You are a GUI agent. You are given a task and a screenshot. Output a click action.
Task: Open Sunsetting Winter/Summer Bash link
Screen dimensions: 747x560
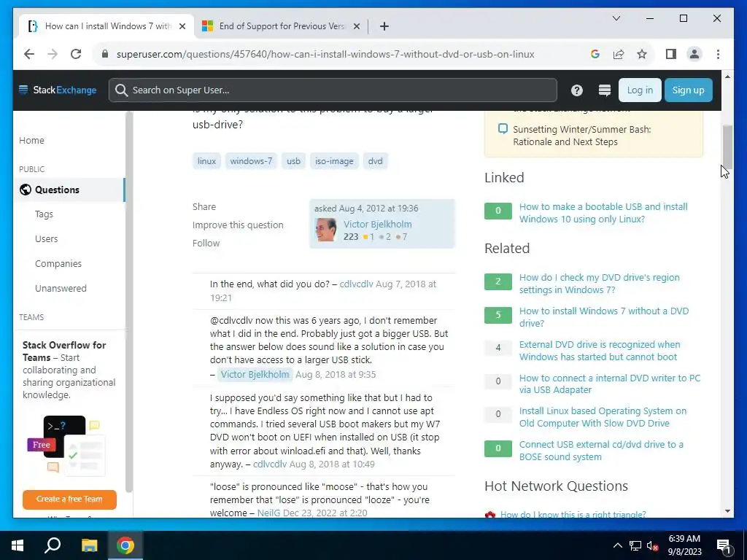coord(581,136)
